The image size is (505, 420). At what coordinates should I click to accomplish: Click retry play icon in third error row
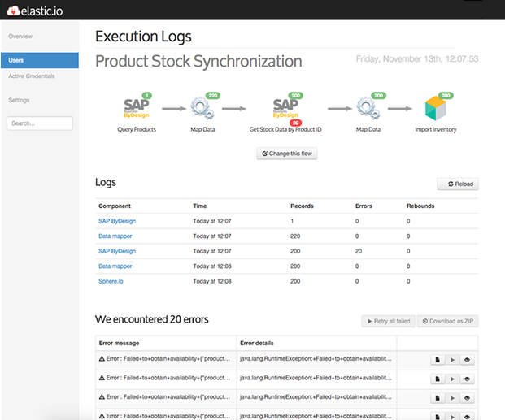point(452,398)
